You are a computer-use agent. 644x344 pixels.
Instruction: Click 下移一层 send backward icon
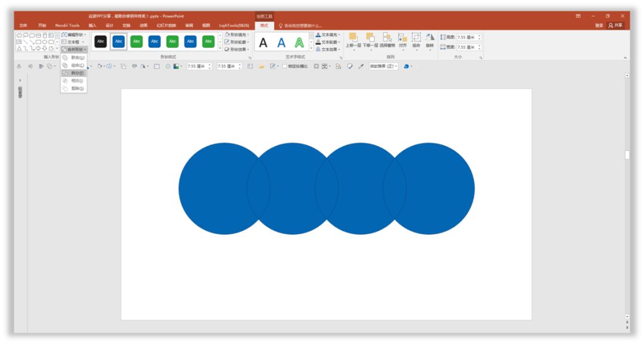click(x=370, y=38)
